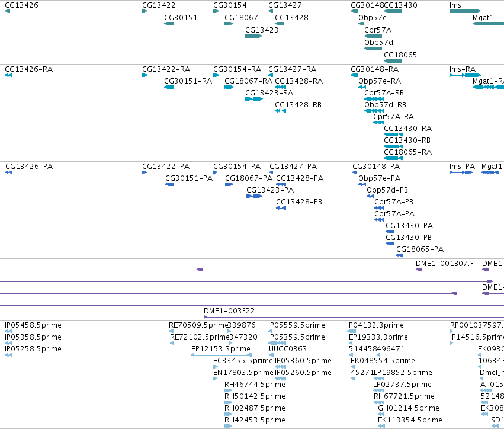Click the CG30148-PA protein label
Screen dimensions: 504x429
[x=376, y=167]
